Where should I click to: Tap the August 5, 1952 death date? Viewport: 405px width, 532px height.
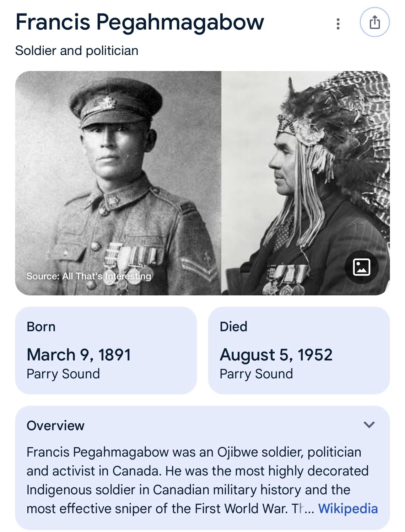click(x=276, y=355)
